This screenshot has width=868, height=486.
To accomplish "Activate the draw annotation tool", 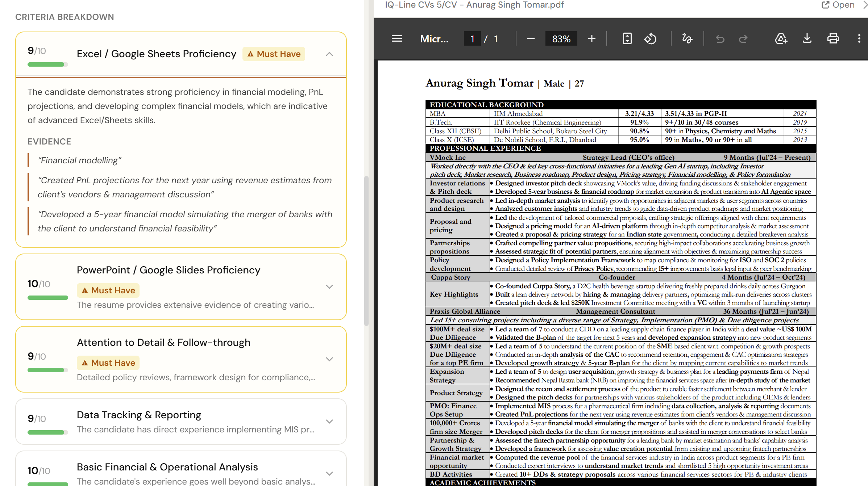I will (687, 39).
